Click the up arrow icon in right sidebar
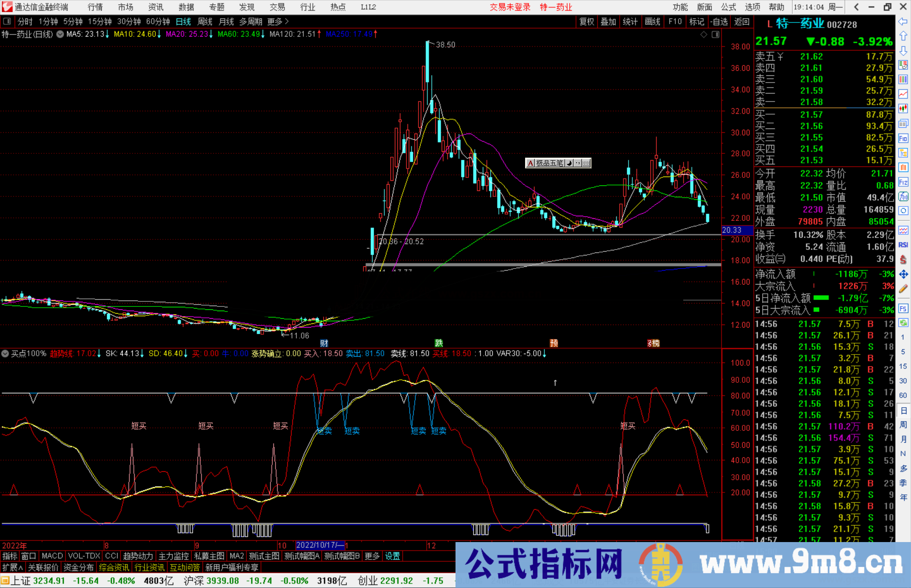Viewport: 911px width, 588px height. 903,36
